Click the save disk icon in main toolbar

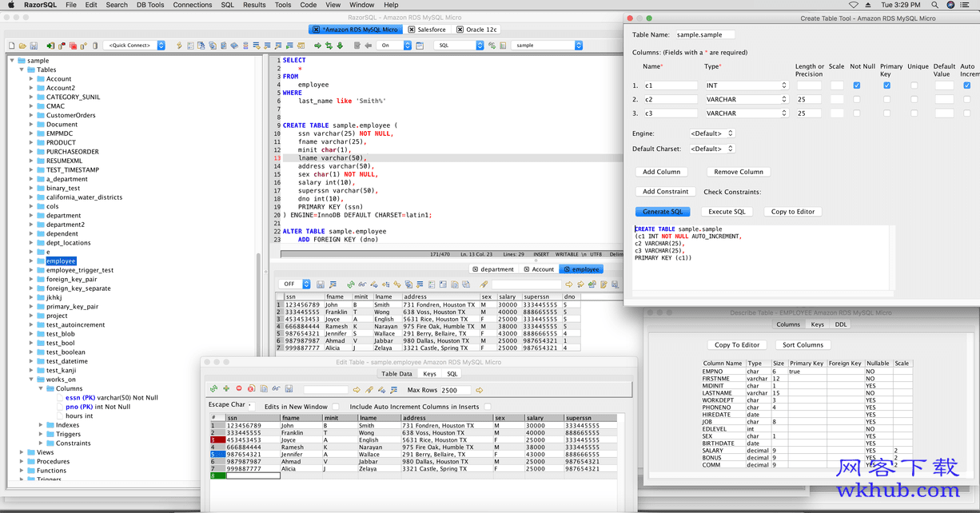click(34, 46)
